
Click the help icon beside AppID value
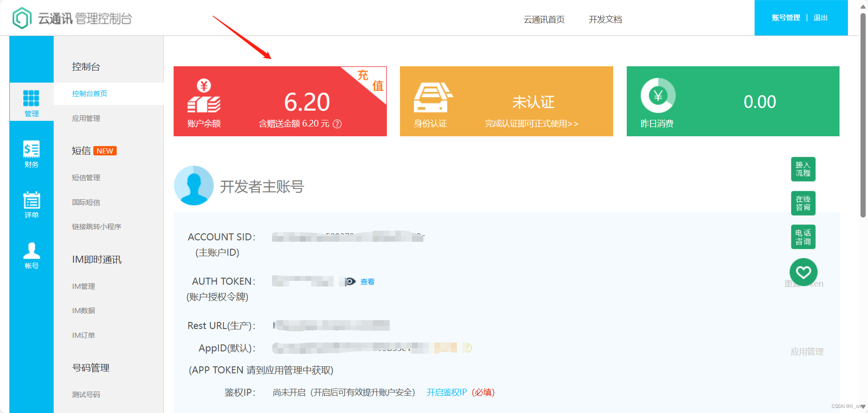click(x=467, y=348)
